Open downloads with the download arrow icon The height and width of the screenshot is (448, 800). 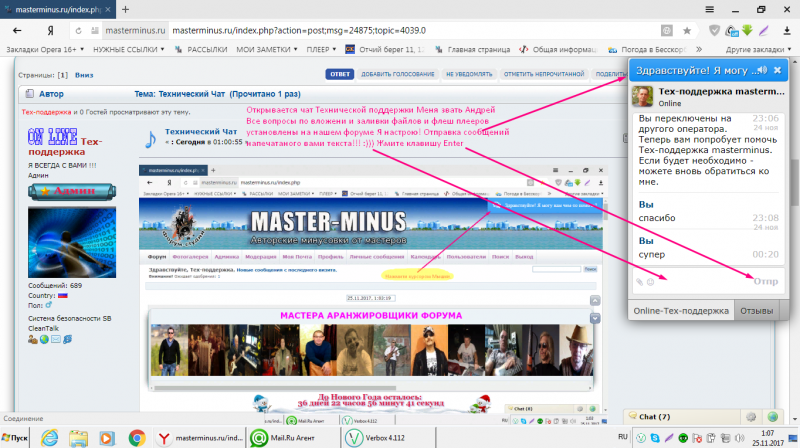click(787, 31)
